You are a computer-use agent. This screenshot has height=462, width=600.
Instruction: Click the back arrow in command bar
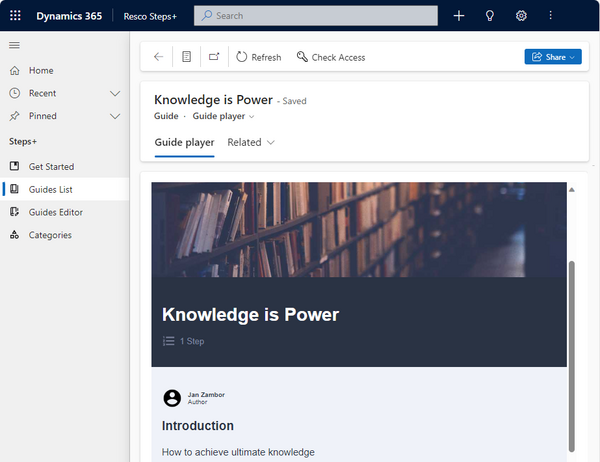pyautogui.click(x=159, y=57)
